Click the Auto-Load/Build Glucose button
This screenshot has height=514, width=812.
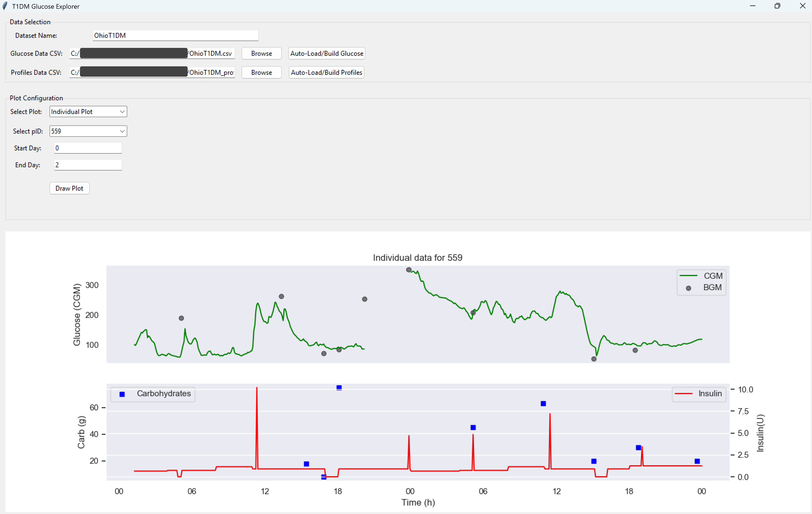coord(327,53)
